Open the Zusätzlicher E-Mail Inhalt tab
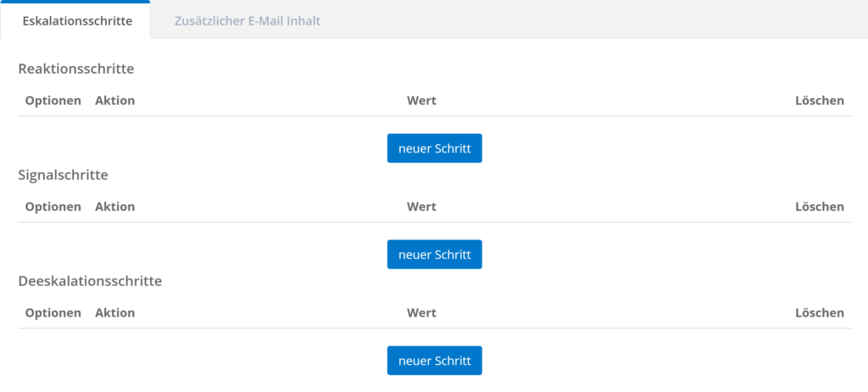868x392 pixels. click(x=248, y=20)
